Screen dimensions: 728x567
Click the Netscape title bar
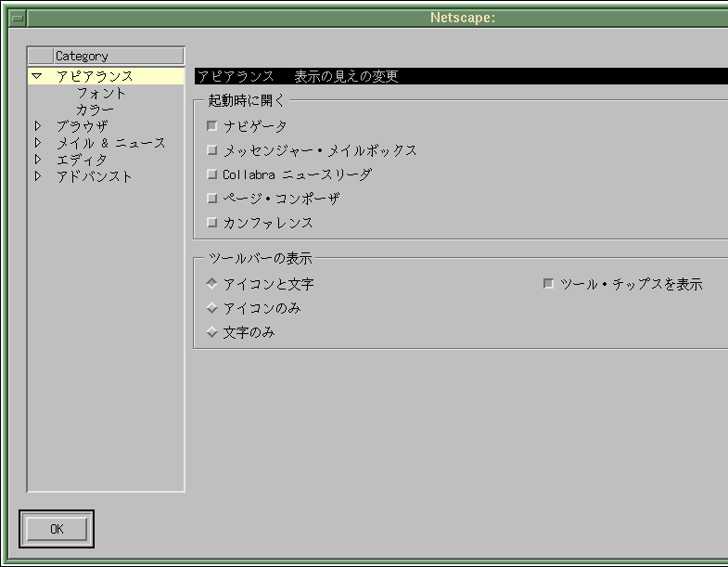(378, 19)
